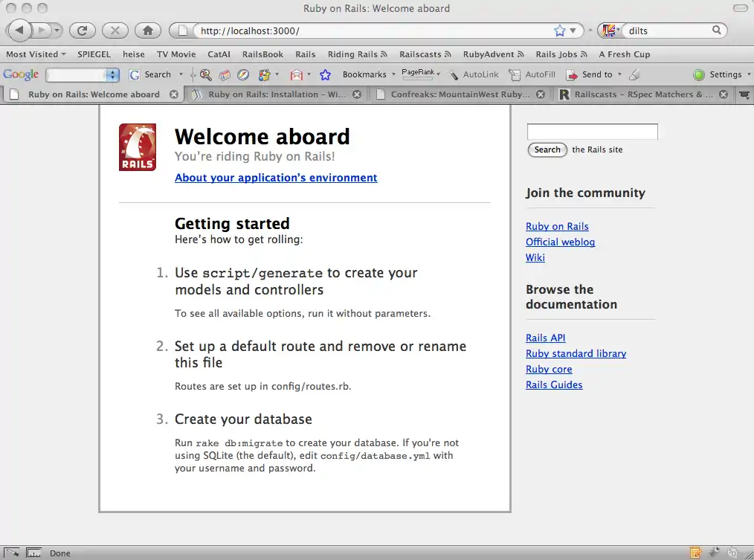Click the orange notepad icon in status bar
Image resolution: width=754 pixels, height=560 pixels.
[x=695, y=553]
